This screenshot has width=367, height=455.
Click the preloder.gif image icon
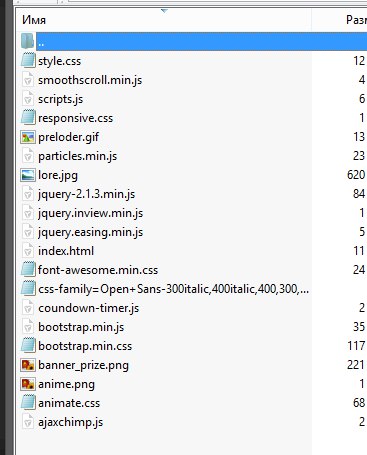[x=28, y=137]
